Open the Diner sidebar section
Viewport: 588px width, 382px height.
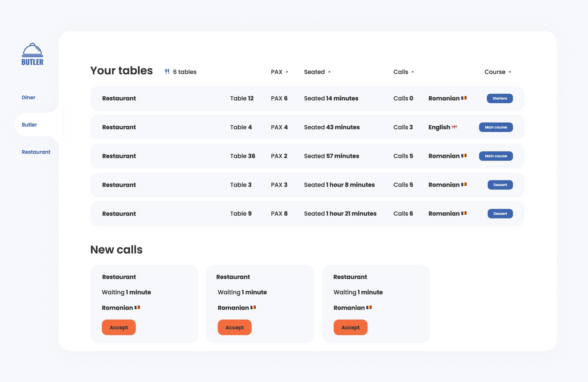[28, 97]
